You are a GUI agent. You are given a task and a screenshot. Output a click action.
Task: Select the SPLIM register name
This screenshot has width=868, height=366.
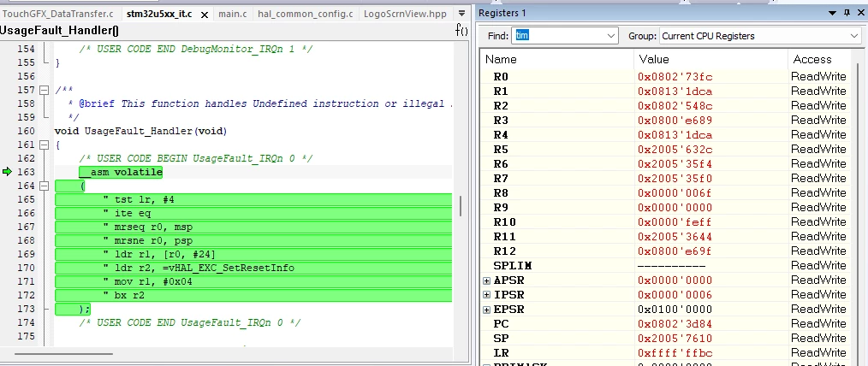pos(513,266)
